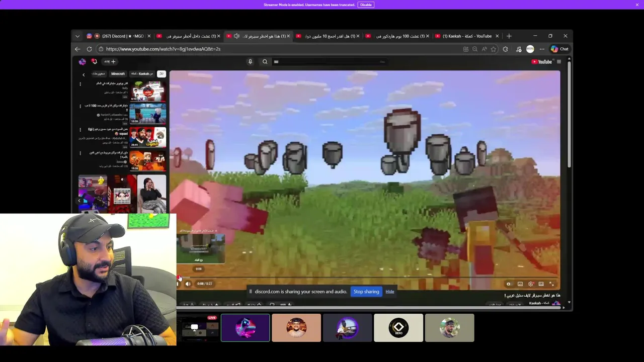Select the BERO participant tile
This screenshot has height=362, width=644.
pos(398,328)
